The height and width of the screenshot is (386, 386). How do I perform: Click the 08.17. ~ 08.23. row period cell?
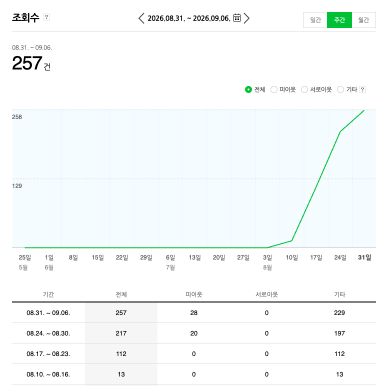(48, 354)
